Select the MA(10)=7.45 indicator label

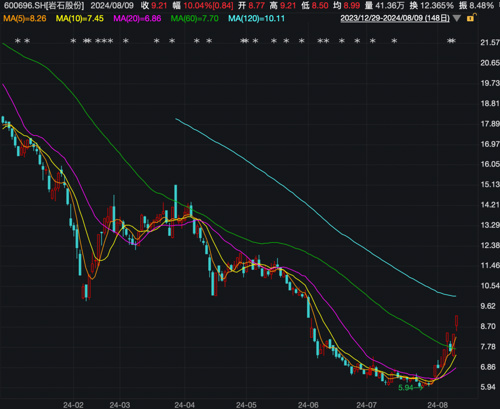click(x=80, y=18)
